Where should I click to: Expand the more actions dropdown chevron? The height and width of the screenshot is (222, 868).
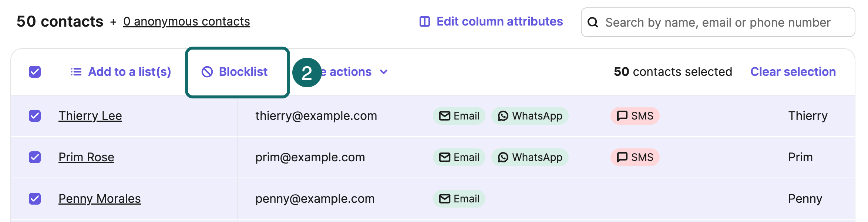384,72
